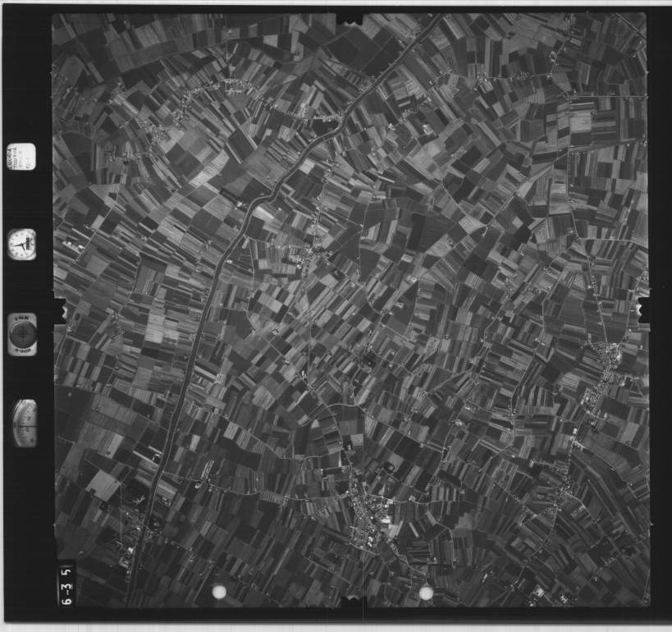This screenshot has width=672, height=632.
Task: Click the round bubble level instrument
Action: [x=22, y=334]
